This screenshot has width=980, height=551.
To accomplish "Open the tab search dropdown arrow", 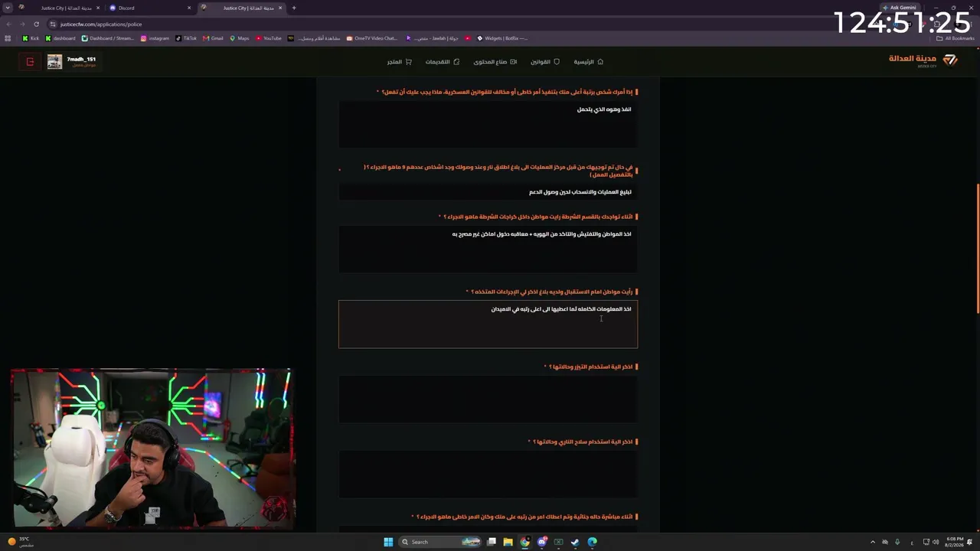I will [x=8, y=8].
